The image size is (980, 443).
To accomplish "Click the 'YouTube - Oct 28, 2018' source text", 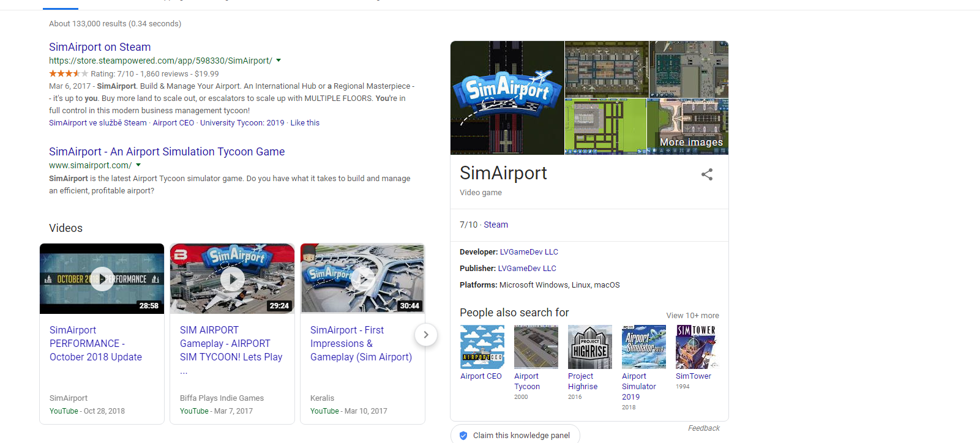I will click(87, 411).
